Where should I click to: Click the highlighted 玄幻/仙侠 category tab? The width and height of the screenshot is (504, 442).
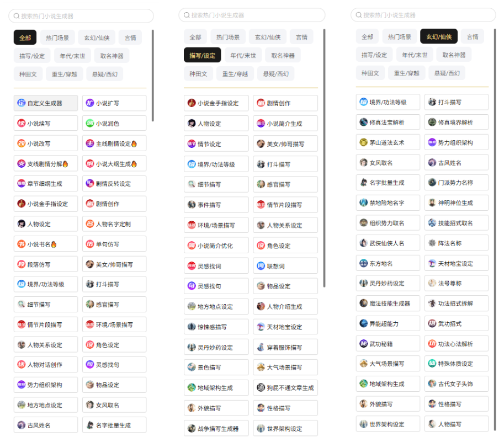(x=439, y=36)
